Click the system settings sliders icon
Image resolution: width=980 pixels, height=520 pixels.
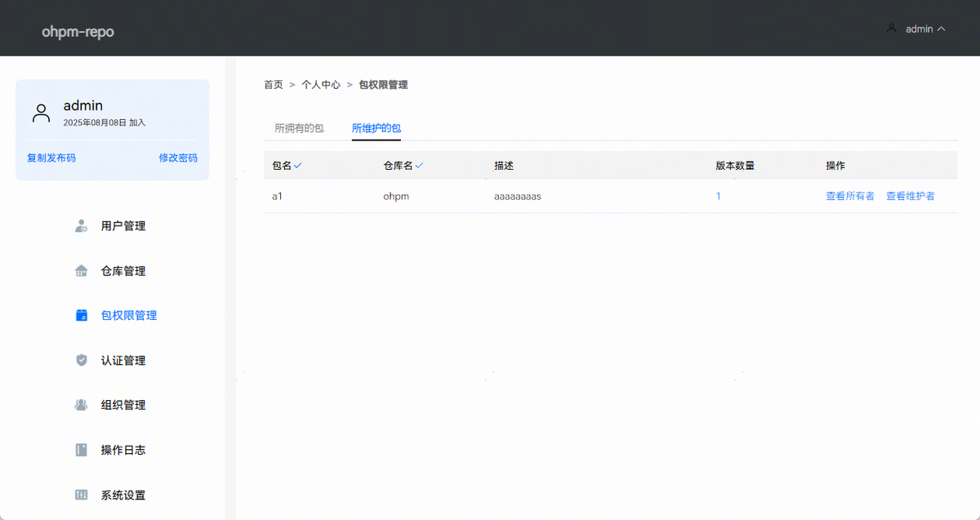tap(81, 495)
